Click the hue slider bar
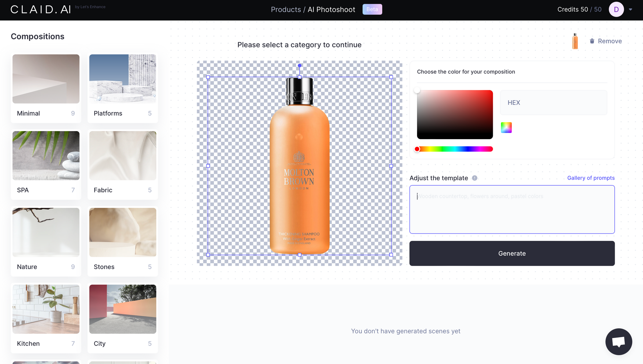This screenshot has width=643, height=364. click(455, 149)
